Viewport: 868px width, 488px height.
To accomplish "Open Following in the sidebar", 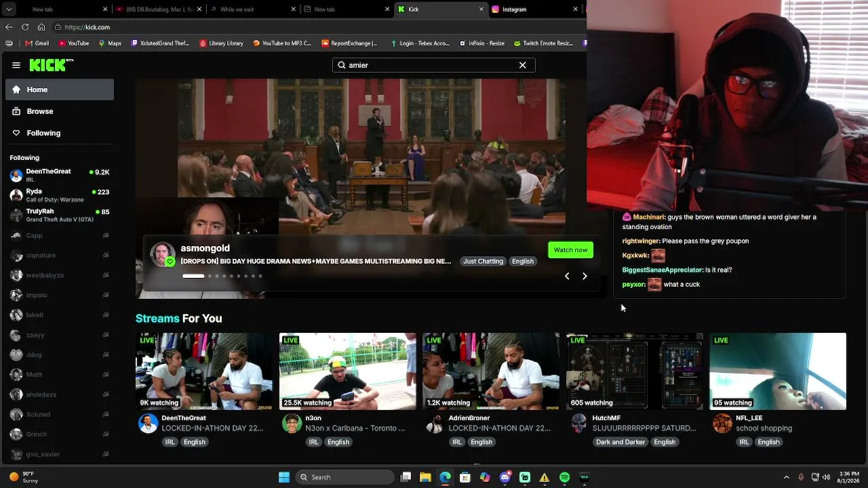I will pos(60,133).
